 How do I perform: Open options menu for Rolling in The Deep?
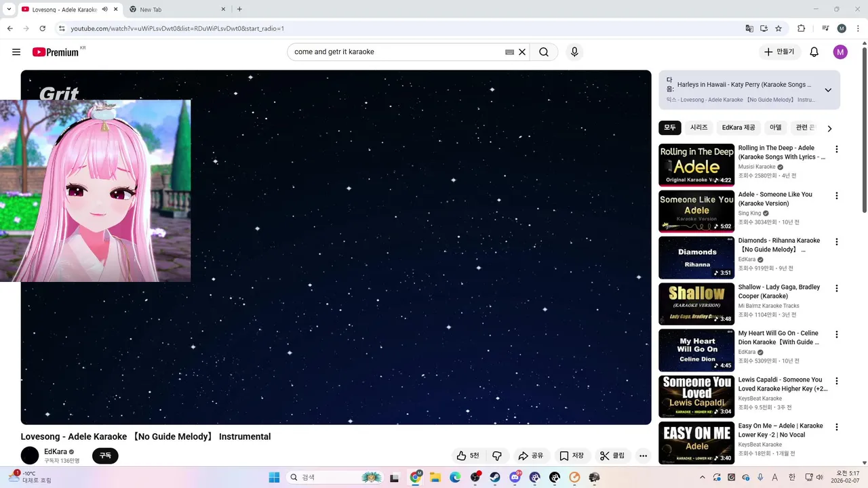[836, 149]
